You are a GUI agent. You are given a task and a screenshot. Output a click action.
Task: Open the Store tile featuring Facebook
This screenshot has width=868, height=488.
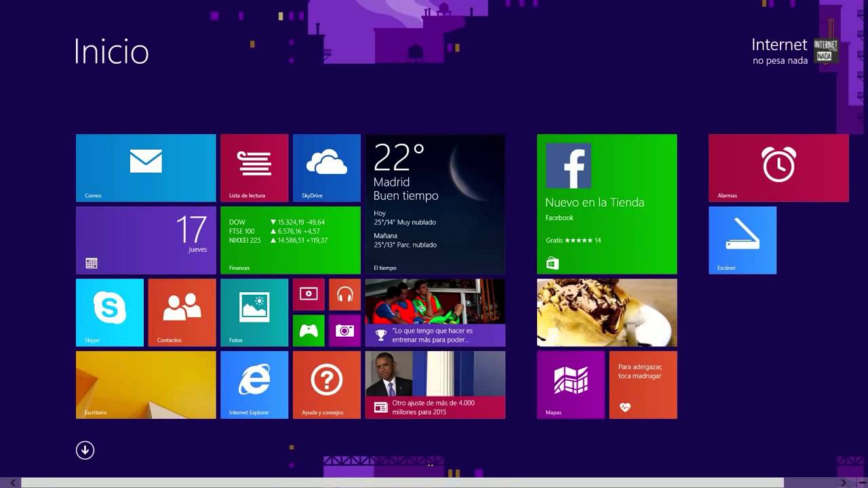607,204
